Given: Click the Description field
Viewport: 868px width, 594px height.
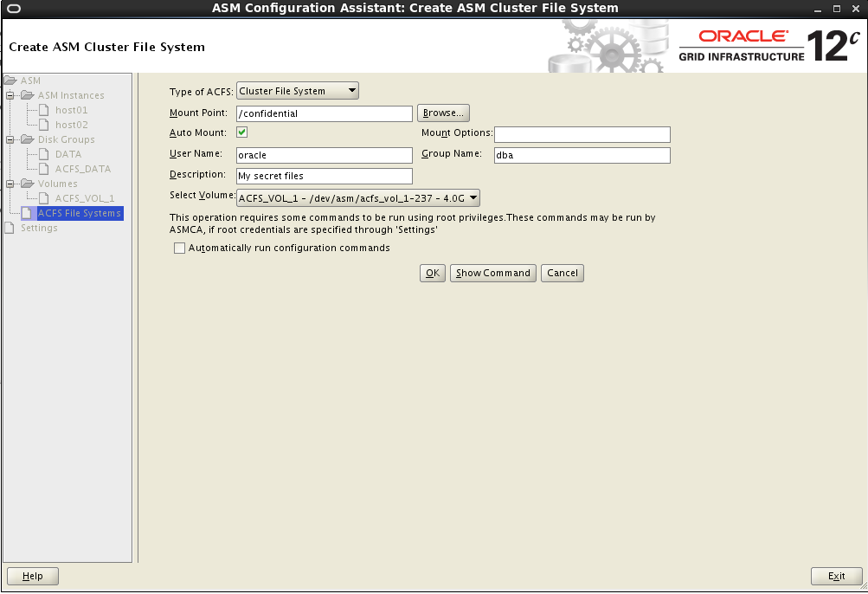Looking at the screenshot, I should pos(325,176).
